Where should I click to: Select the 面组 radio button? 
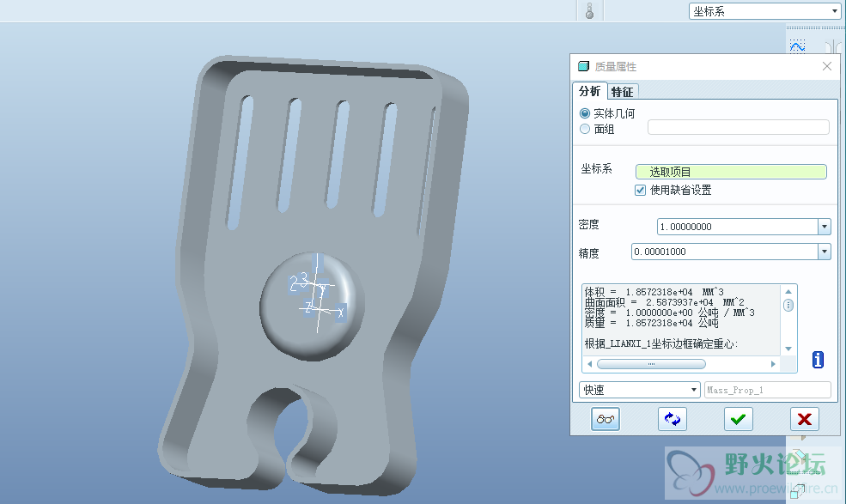pos(585,129)
